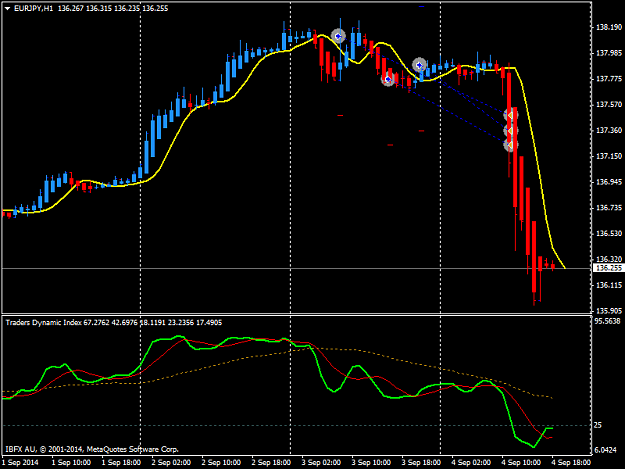Select the trade entry arrow near 137.775 level
625x469 pixels.
tap(388, 79)
